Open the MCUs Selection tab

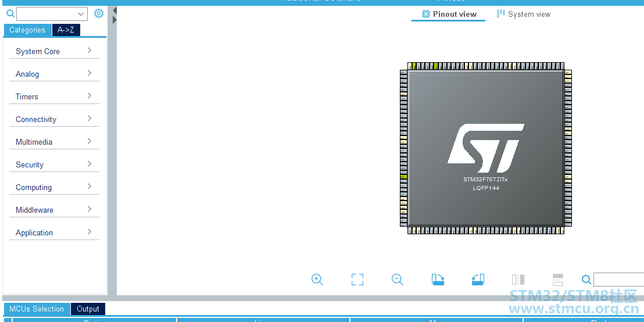tap(37, 309)
